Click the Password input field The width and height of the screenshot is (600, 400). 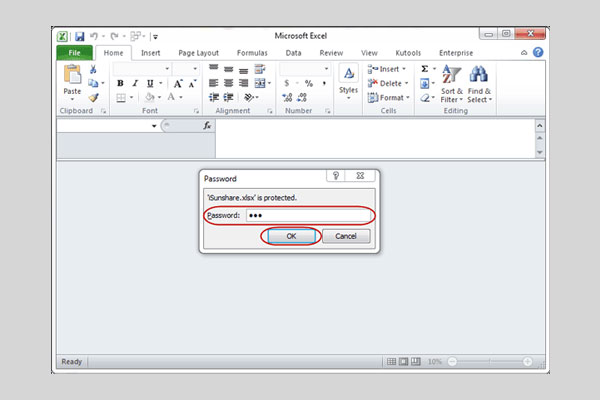coord(308,216)
